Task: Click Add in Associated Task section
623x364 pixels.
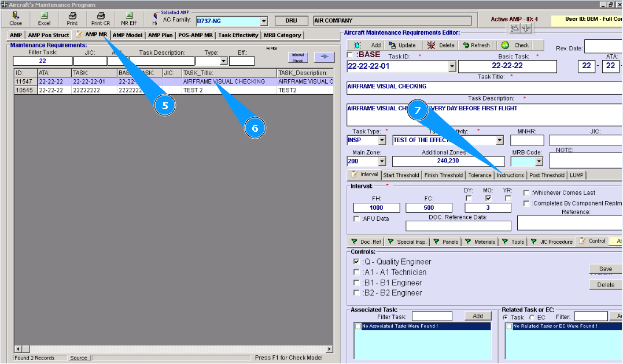Action: (478, 316)
